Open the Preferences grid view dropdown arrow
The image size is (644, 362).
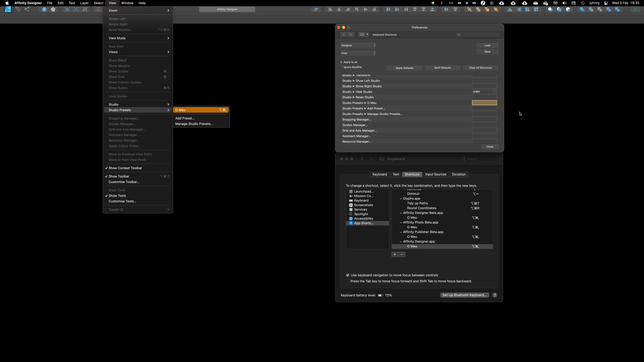pos(367,34)
